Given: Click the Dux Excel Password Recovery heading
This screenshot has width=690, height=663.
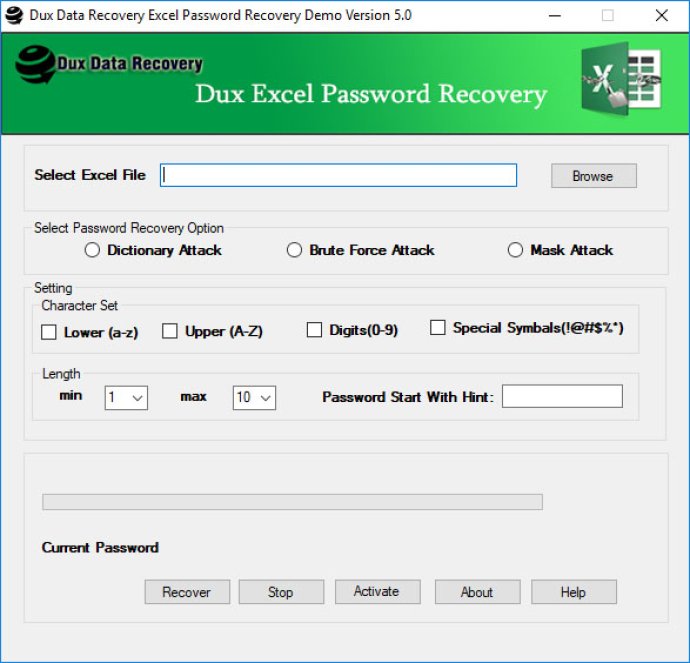Looking at the screenshot, I should pos(371,95).
